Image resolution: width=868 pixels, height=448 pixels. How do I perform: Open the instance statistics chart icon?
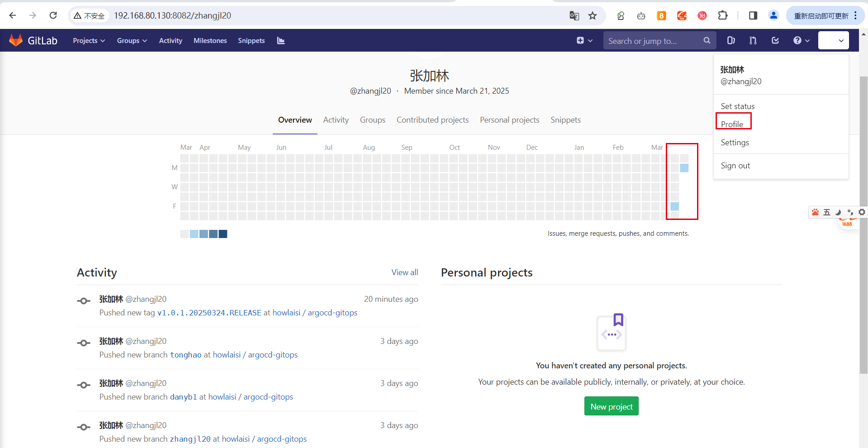point(281,41)
